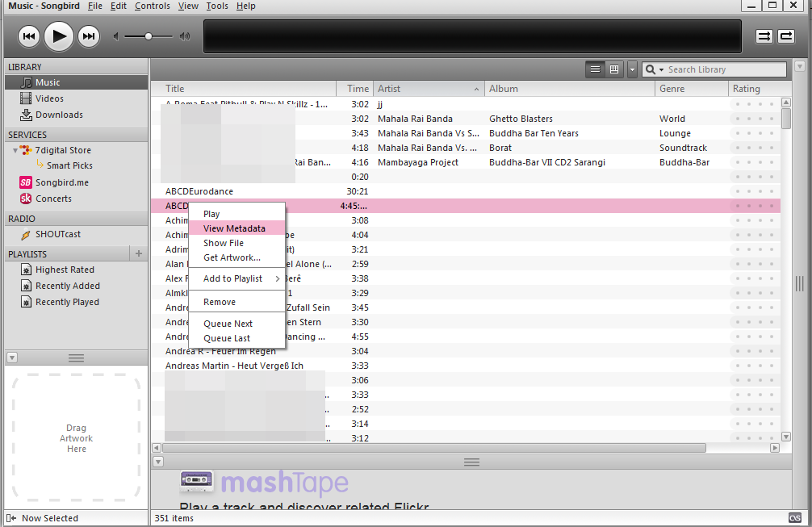Collapse the 7digital Store tree node

pyautogui.click(x=15, y=151)
